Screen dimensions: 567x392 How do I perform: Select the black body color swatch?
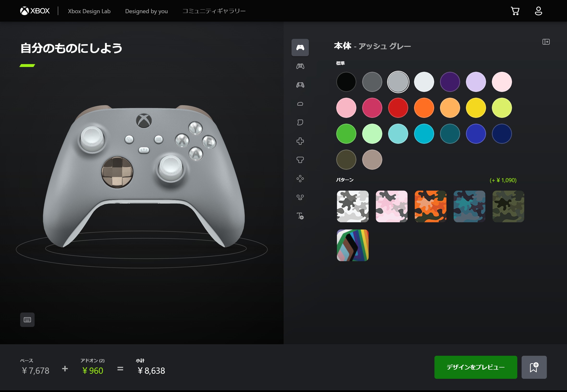(x=346, y=82)
